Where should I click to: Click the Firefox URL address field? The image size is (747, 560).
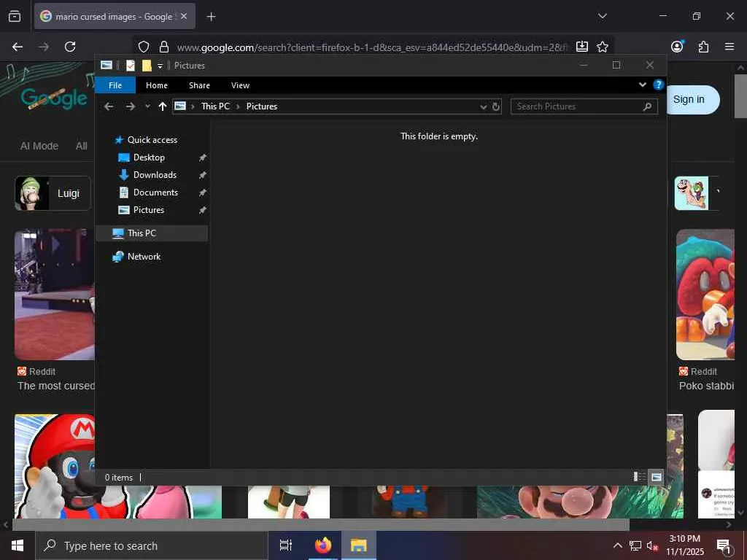coord(373,47)
